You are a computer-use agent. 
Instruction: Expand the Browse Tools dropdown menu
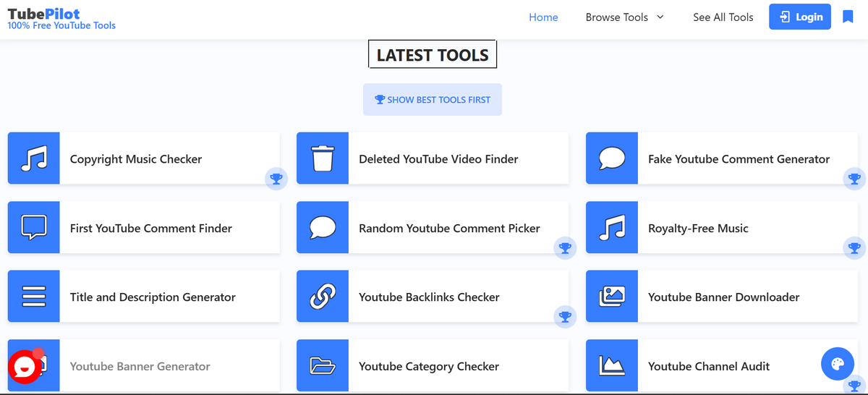tap(625, 17)
